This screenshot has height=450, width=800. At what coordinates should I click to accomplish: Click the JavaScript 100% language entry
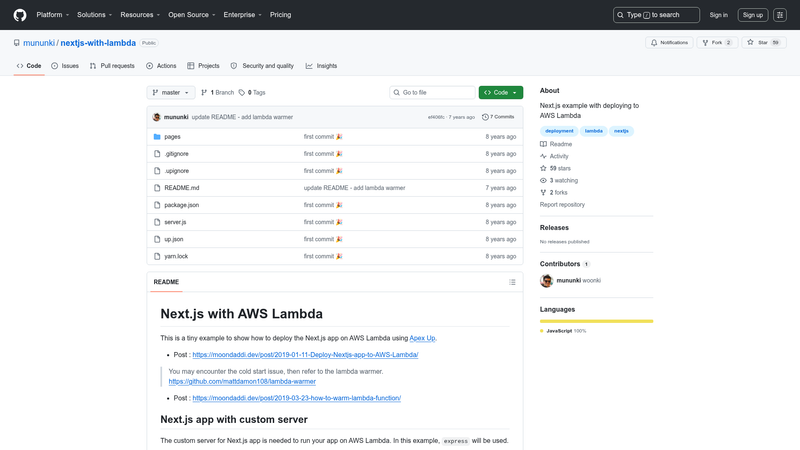[x=563, y=331]
